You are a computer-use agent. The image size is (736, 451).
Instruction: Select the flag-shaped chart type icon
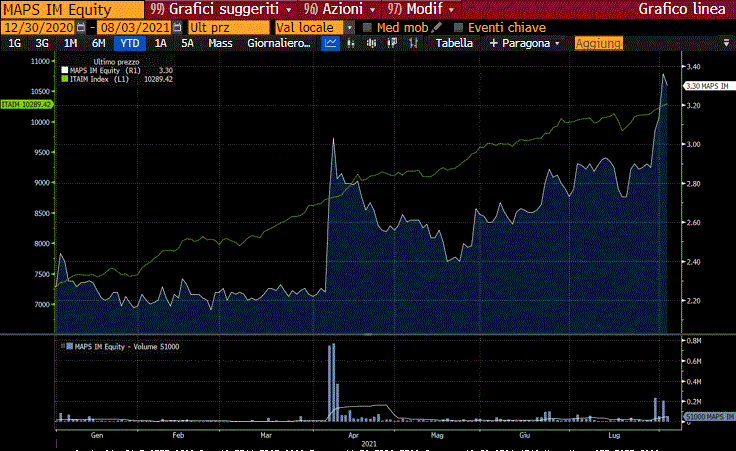pos(392,43)
